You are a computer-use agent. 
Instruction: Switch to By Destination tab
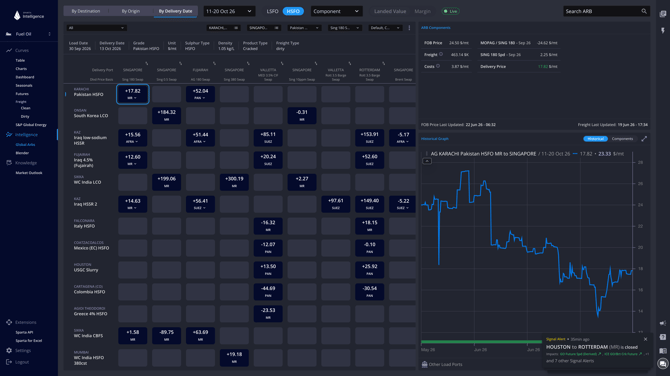pos(85,11)
